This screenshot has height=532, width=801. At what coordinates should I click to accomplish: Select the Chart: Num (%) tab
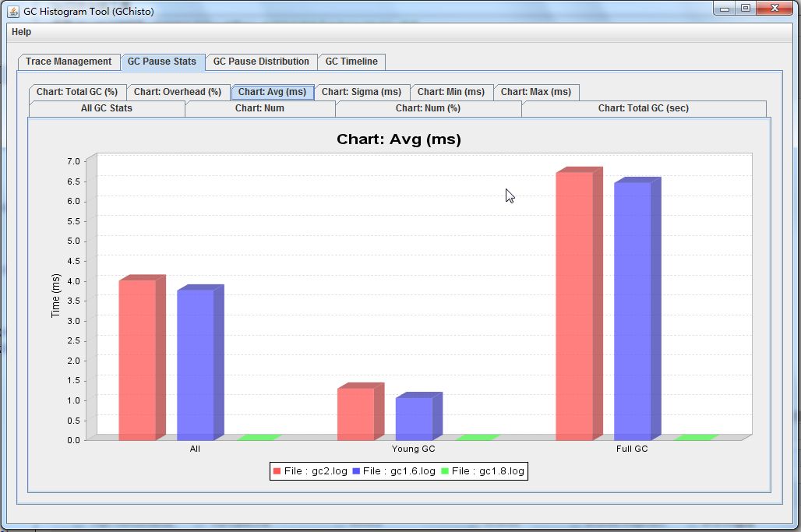coord(428,108)
